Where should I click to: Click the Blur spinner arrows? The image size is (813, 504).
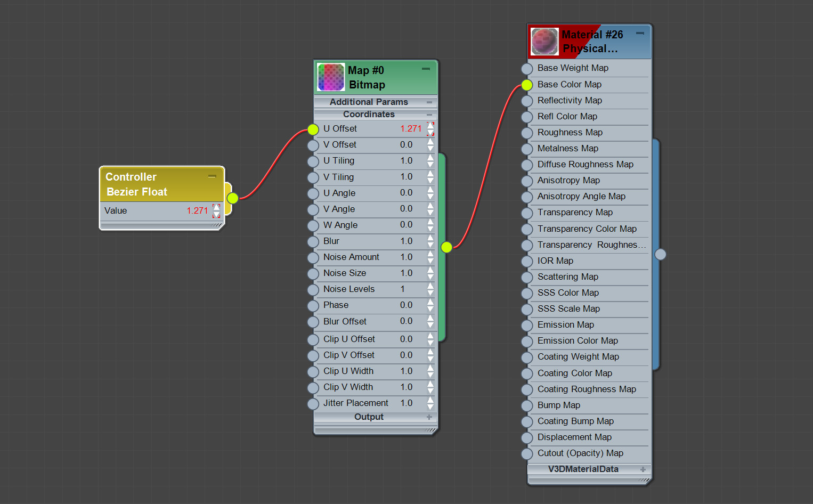point(430,241)
